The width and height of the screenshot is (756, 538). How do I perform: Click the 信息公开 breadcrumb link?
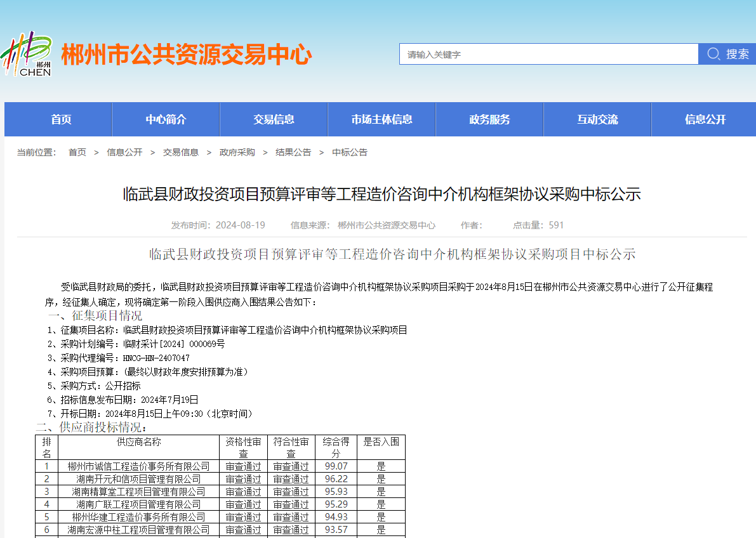124,152
